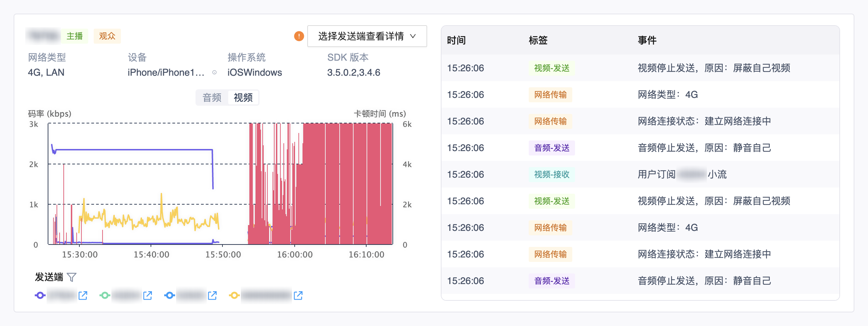Select the 主播 role tag
The height and width of the screenshot is (326, 868).
tap(75, 36)
